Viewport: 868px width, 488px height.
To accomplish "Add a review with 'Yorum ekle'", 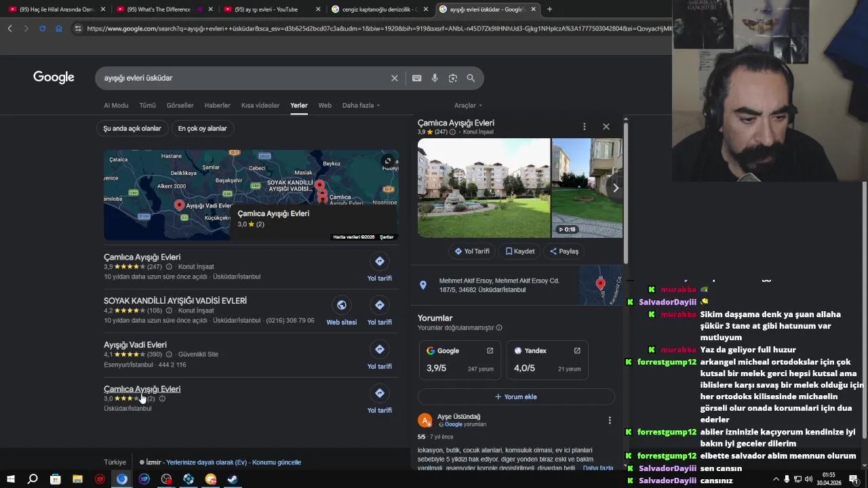I will (516, 396).
